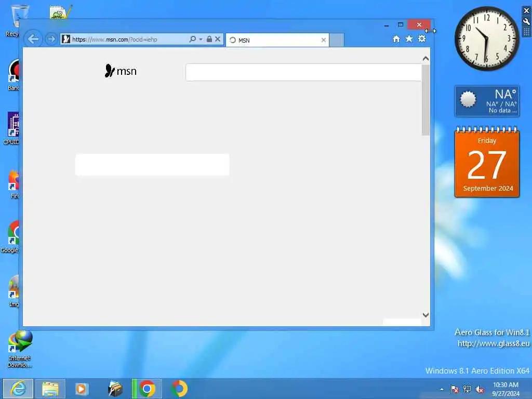Viewport: 532px width, 399px height.
Task: Click the clock gadget drag handle grip
Action: [526, 32]
